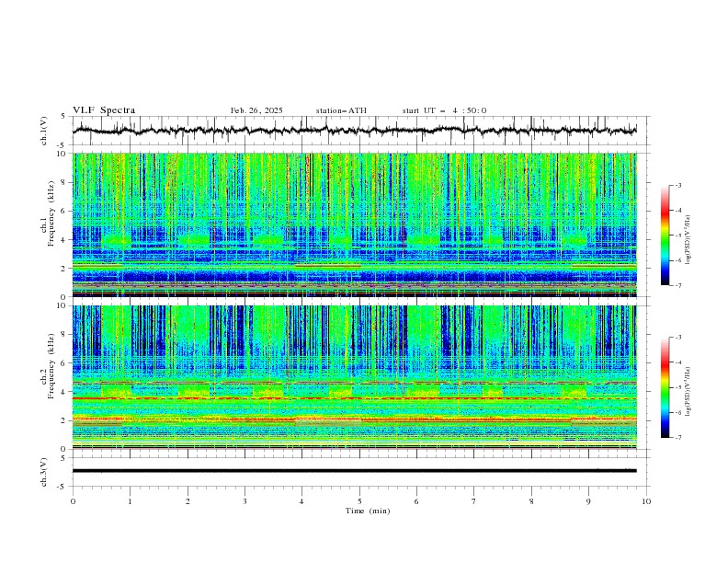Click the ch.2 PSD color scale bar
The image size is (728, 563).
[x=665, y=387]
